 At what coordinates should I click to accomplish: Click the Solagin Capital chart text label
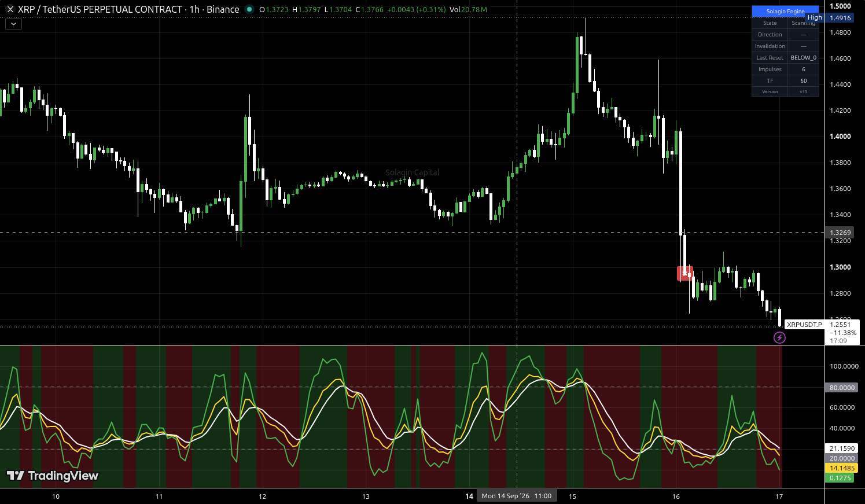click(413, 172)
